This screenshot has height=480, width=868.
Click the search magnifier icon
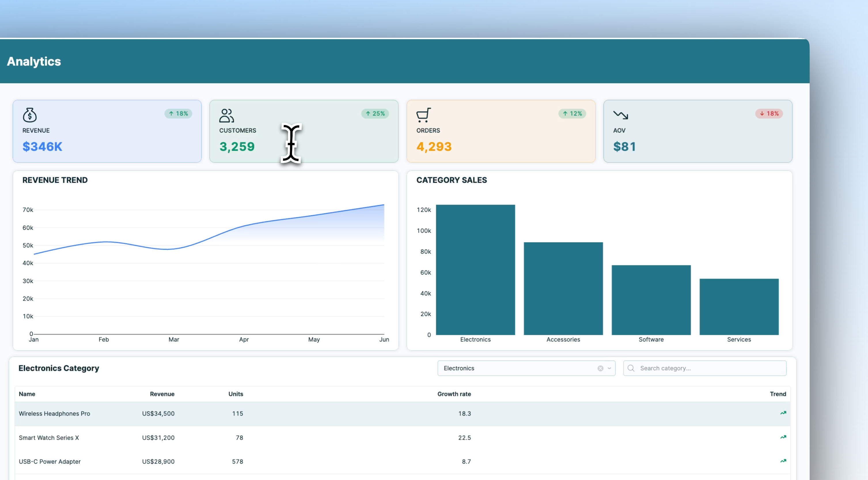[631, 368]
